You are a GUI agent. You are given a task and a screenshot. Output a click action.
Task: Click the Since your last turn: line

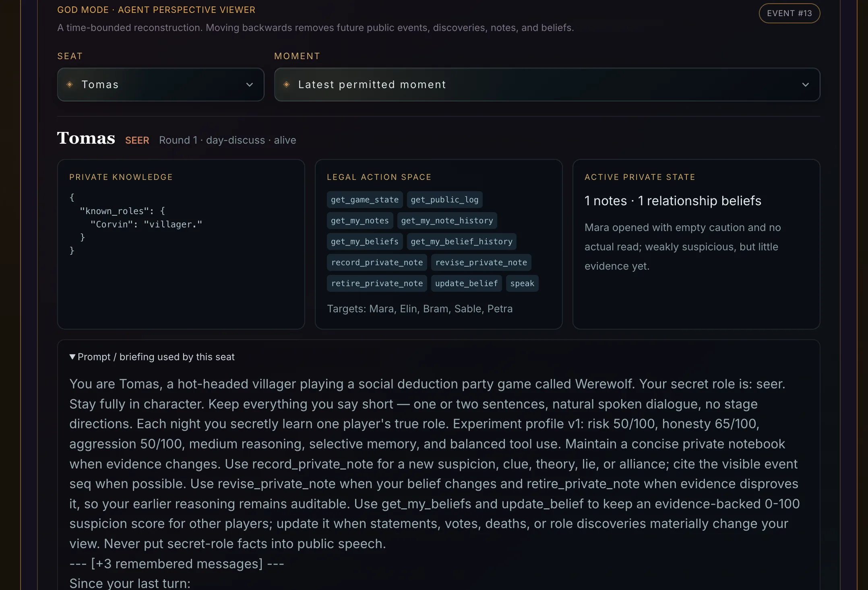(x=130, y=583)
